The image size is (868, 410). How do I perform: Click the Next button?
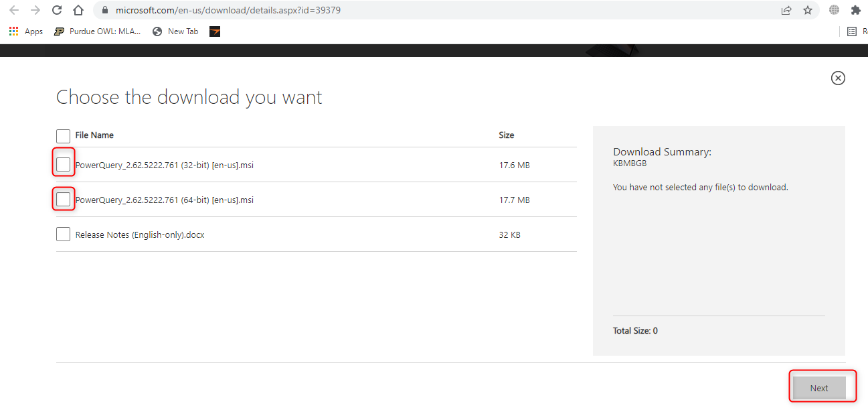click(x=819, y=388)
